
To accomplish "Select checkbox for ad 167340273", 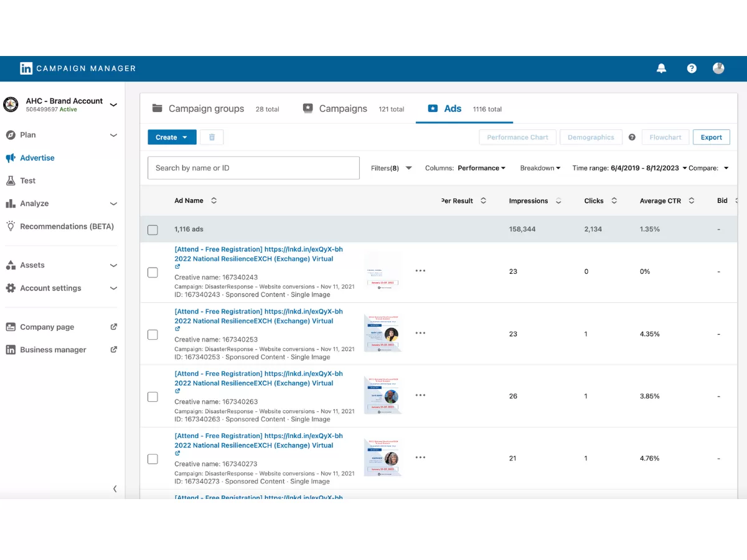I will point(153,459).
